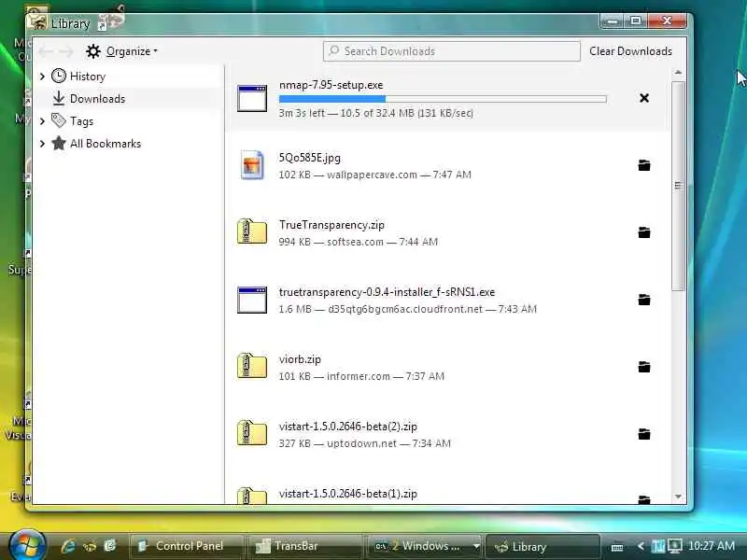The width and height of the screenshot is (747, 560).
Task: Click the back arrow in Library toolbar
Action: click(x=46, y=51)
